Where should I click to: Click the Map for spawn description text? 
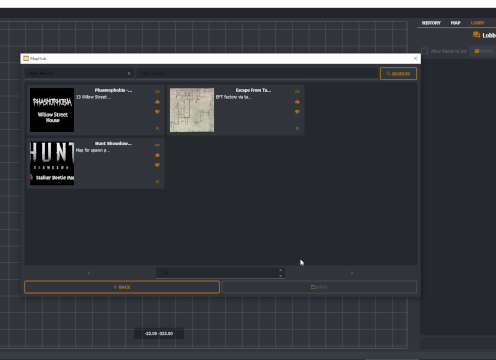click(x=93, y=150)
